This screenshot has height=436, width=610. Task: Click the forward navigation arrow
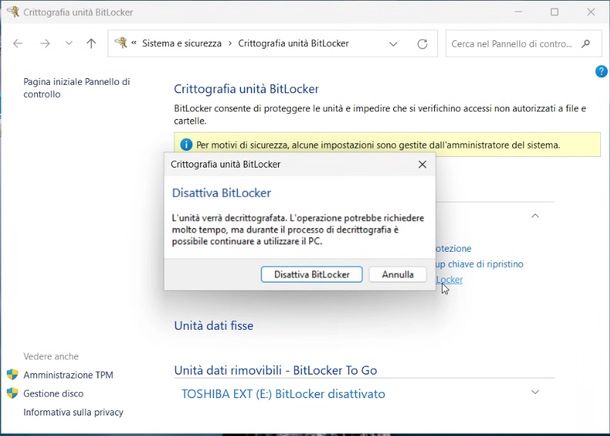[45, 44]
